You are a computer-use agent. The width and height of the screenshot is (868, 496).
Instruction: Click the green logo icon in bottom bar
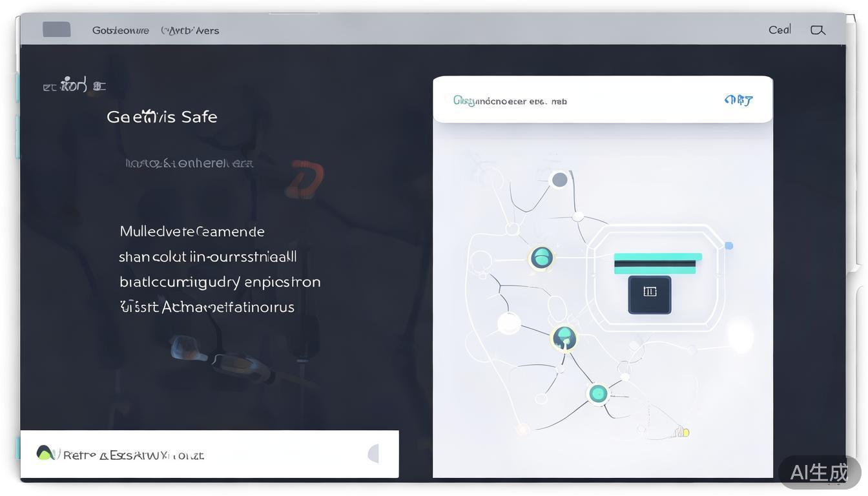[x=45, y=453]
